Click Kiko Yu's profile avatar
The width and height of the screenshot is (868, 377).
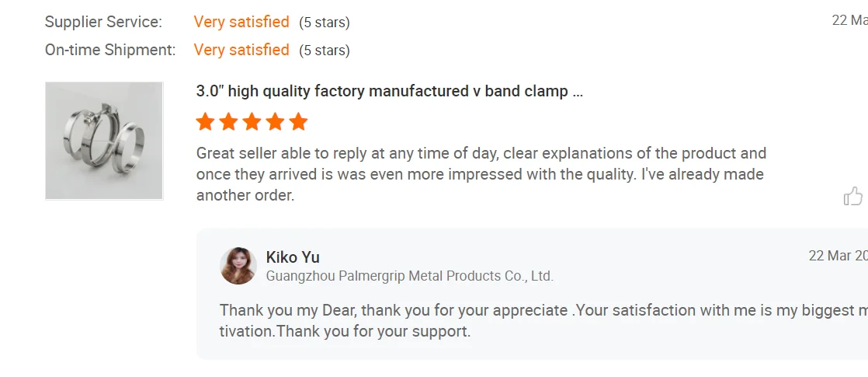tap(238, 266)
